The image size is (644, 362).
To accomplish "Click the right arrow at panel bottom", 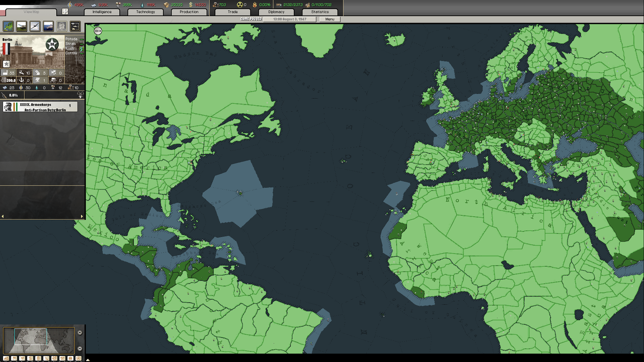I will coord(82,217).
